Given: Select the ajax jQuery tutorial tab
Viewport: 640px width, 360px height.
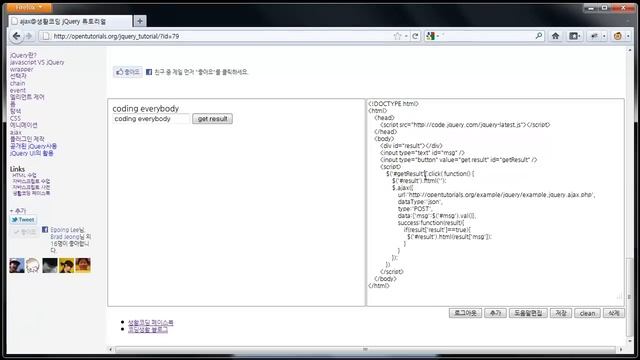Looking at the screenshot, I should click(69, 21).
